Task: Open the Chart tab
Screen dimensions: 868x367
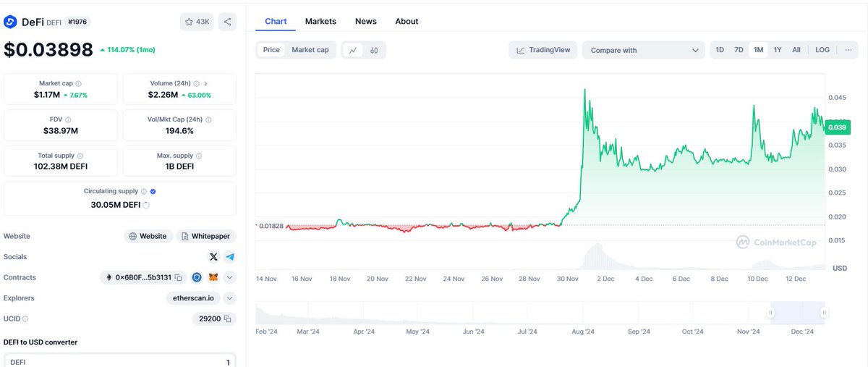Action: (276, 22)
